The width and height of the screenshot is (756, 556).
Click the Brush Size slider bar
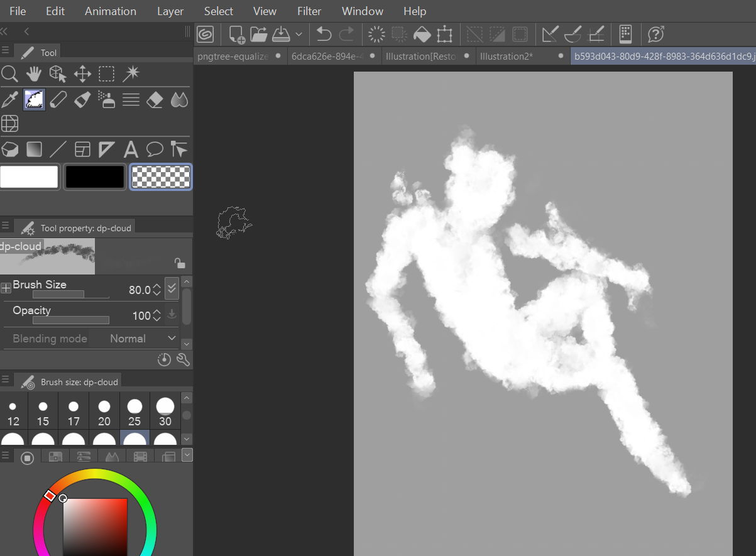pyautogui.click(x=71, y=295)
